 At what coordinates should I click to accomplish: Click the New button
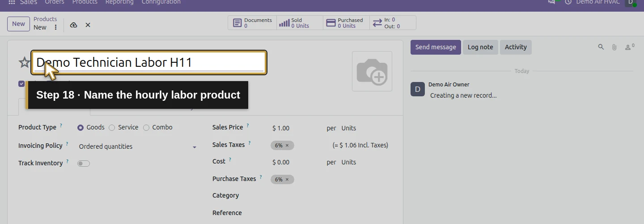point(18,24)
